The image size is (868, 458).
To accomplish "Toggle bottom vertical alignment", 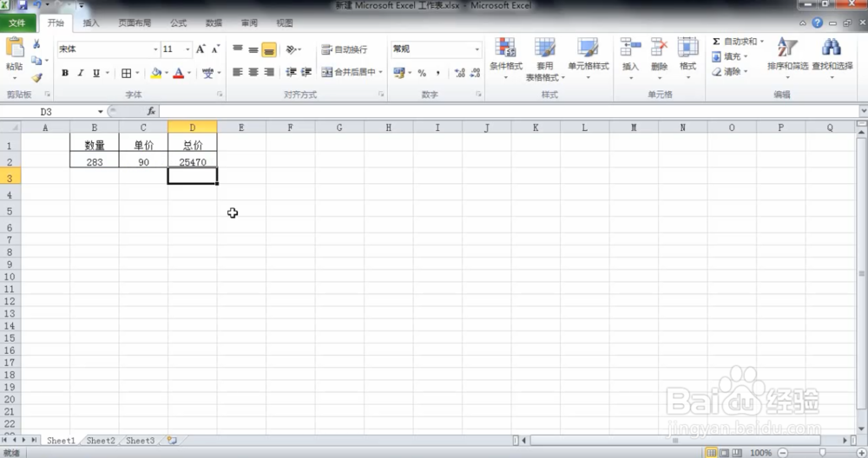I will [269, 49].
